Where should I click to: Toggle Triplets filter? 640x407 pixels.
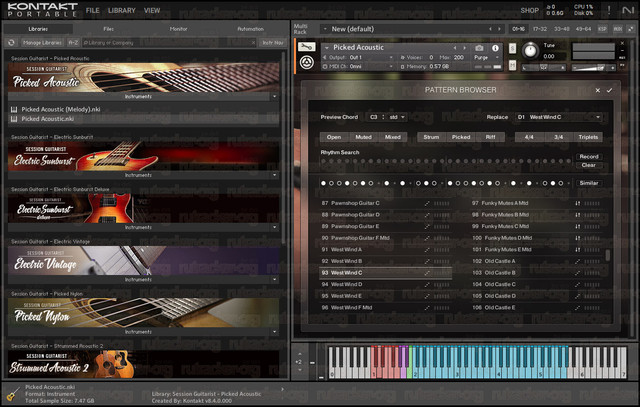coord(588,137)
